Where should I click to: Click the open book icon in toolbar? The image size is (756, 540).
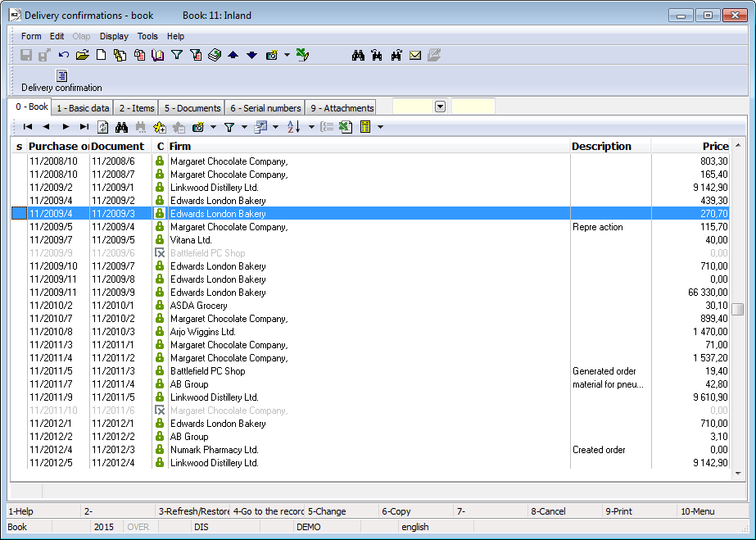click(x=157, y=56)
